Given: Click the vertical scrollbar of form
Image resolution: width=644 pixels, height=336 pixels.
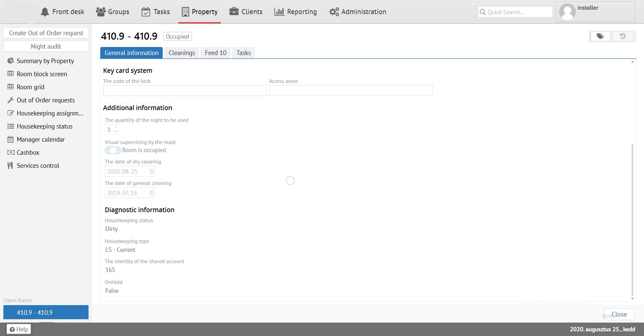Looking at the screenshot, I should (x=632, y=218).
